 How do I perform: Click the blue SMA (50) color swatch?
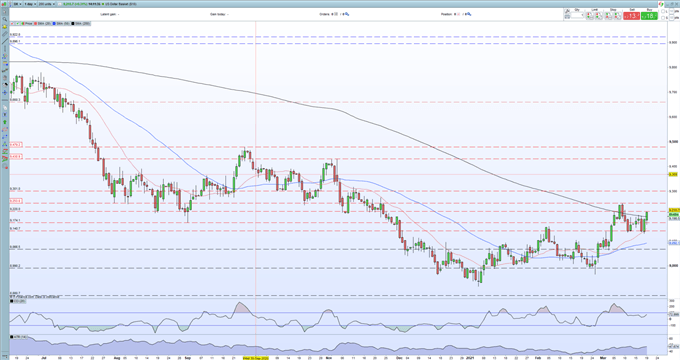tap(54, 23)
